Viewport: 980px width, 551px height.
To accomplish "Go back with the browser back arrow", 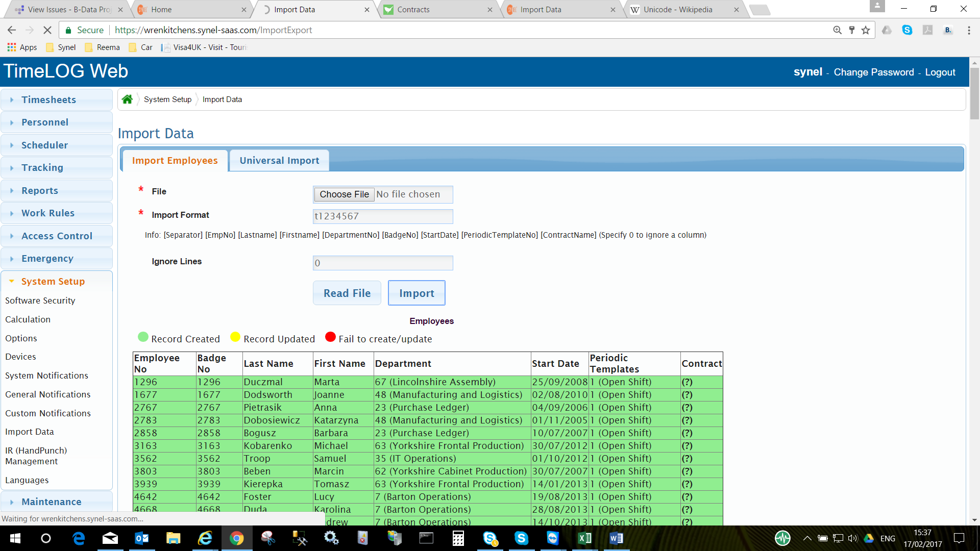I will coord(12,30).
